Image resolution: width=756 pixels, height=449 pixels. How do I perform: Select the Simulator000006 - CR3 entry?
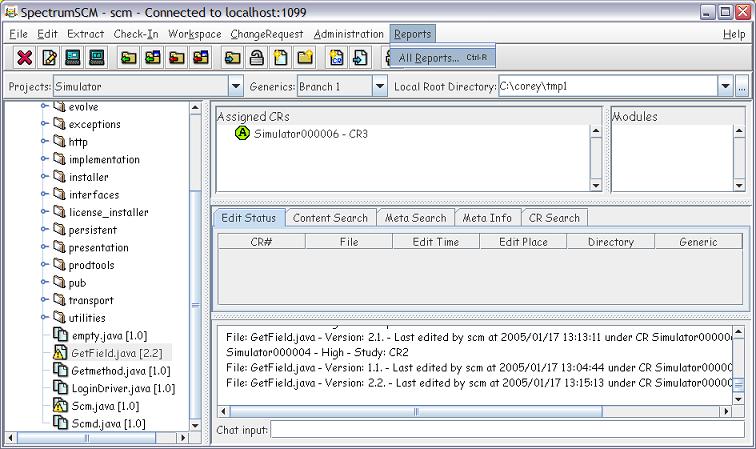pyautogui.click(x=310, y=134)
